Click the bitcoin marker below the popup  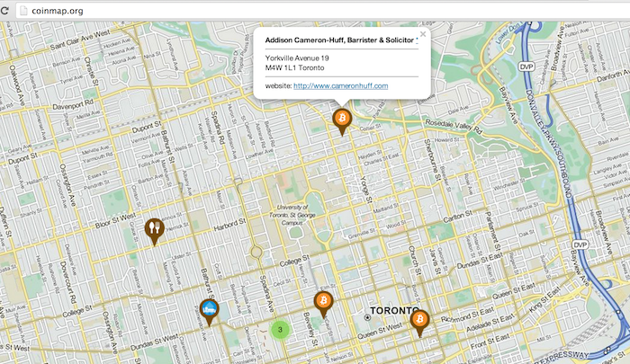point(342,121)
